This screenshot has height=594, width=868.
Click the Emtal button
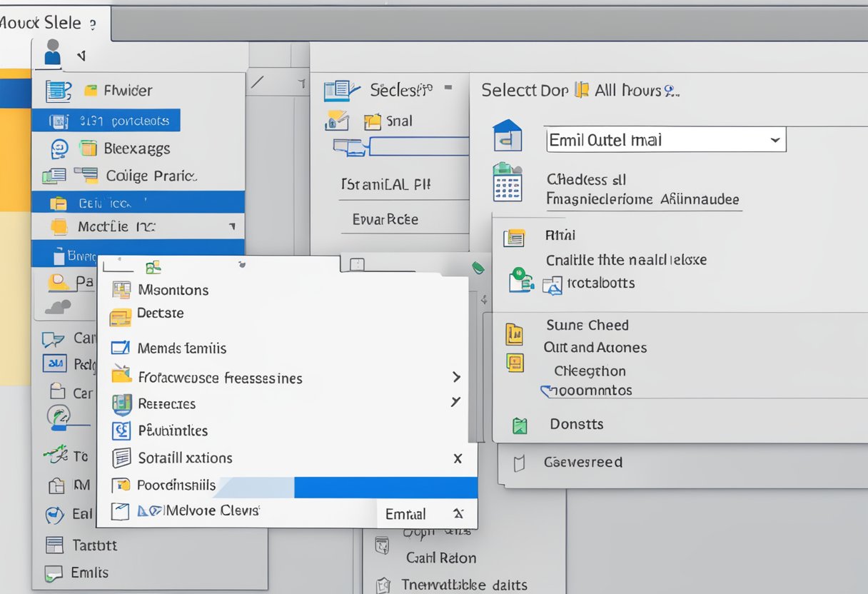(x=405, y=514)
